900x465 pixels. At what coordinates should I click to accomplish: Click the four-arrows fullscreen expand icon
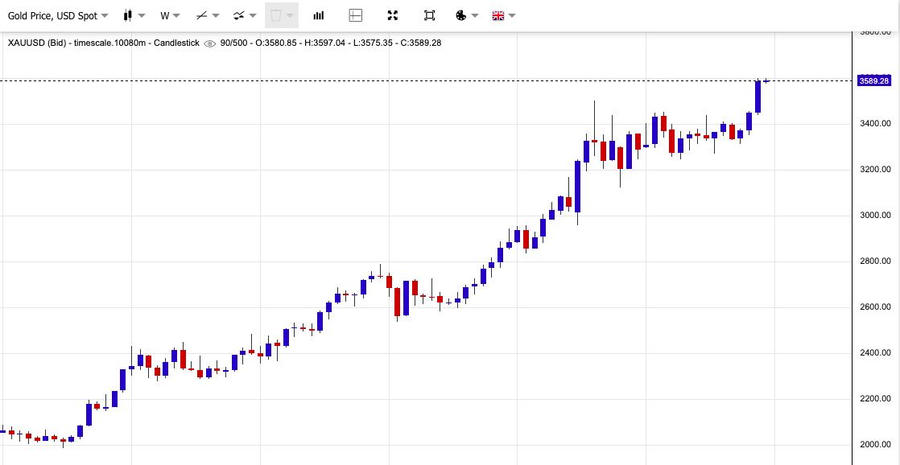(x=392, y=16)
